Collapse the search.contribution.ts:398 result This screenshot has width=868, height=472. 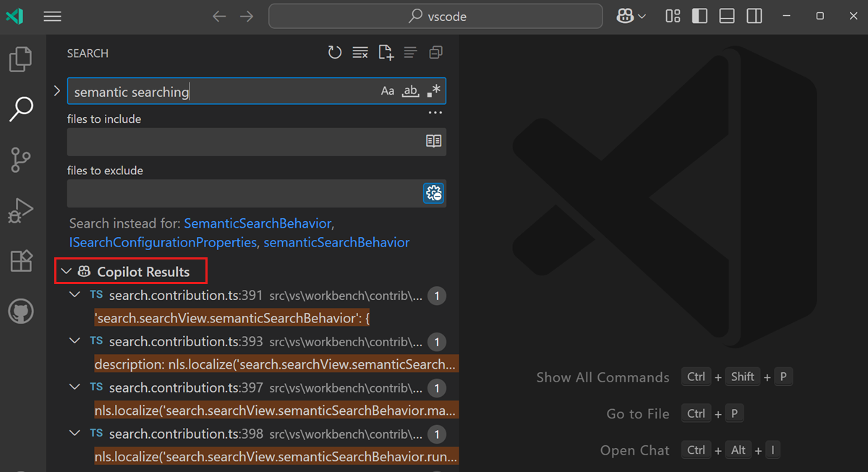click(75, 434)
